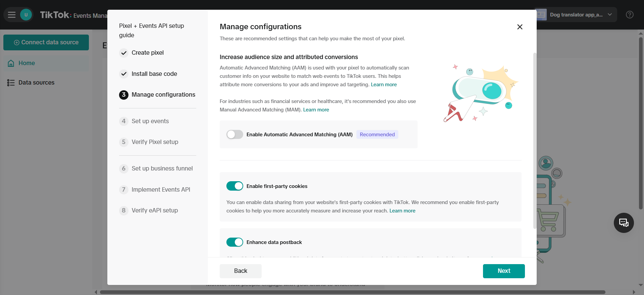This screenshot has width=644, height=295.
Task: Open Set up events step
Action: pyautogui.click(x=150, y=121)
